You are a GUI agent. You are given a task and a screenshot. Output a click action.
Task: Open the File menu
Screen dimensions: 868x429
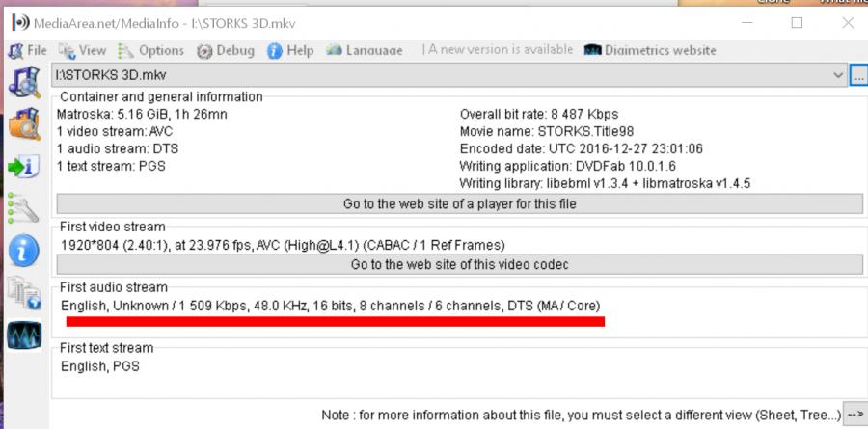pos(27,51)
